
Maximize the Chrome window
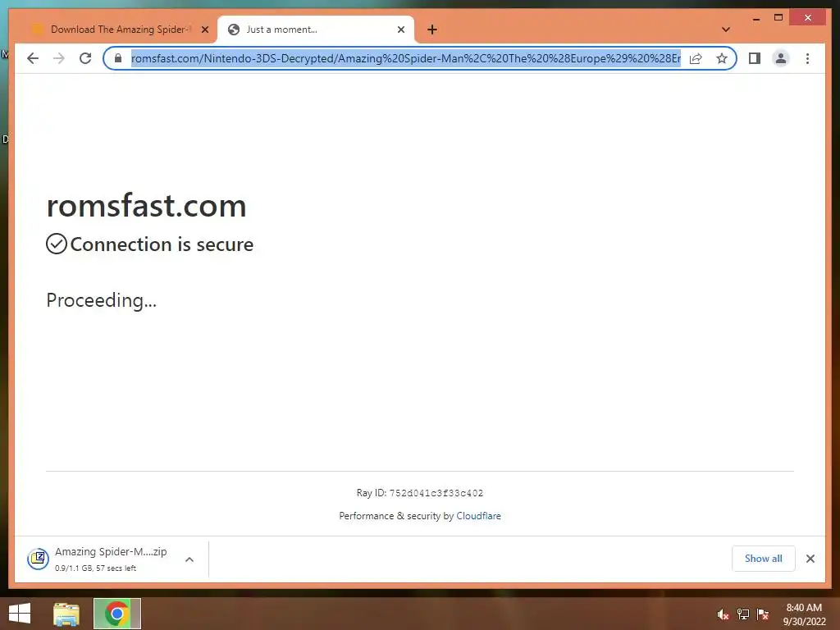(x=778, y=18)
